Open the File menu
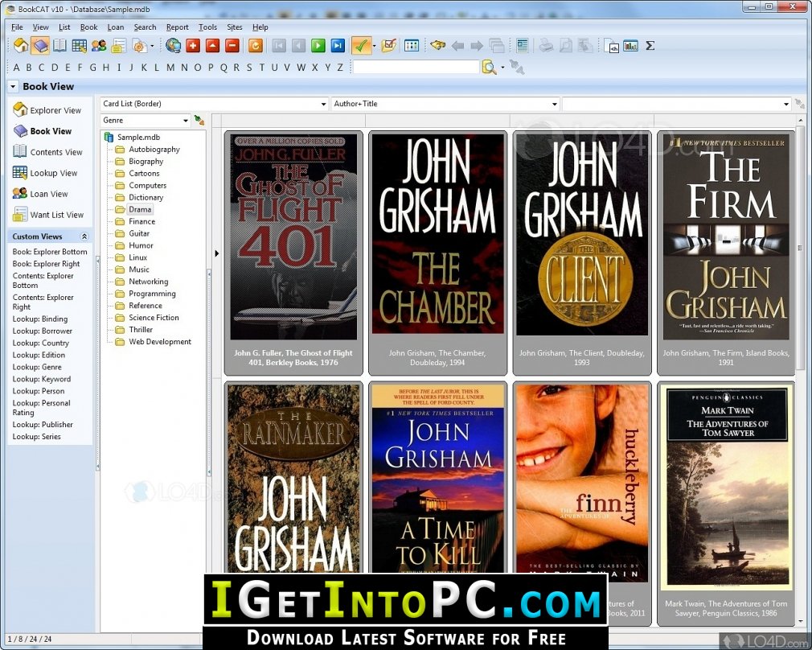The width and height of the screenshot is (812, 650). 17,27
